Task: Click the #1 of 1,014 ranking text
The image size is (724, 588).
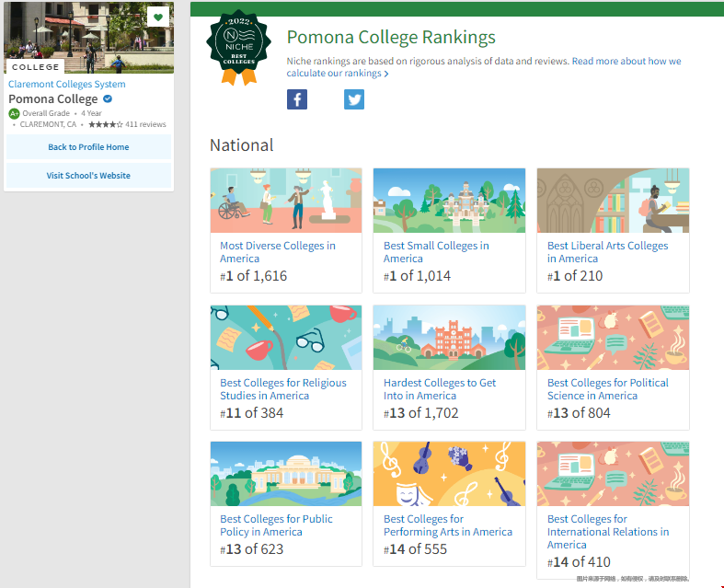Action: click(x=417, y=276)
